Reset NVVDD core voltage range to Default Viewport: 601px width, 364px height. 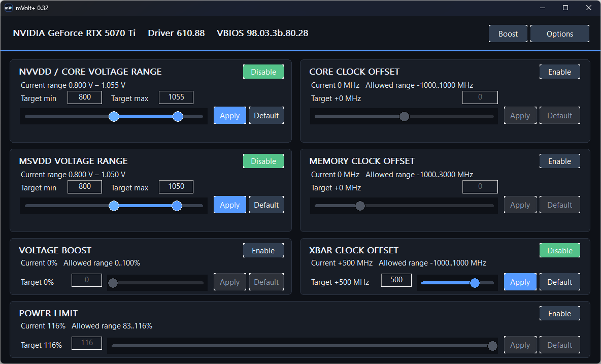(x=266, y=115)
